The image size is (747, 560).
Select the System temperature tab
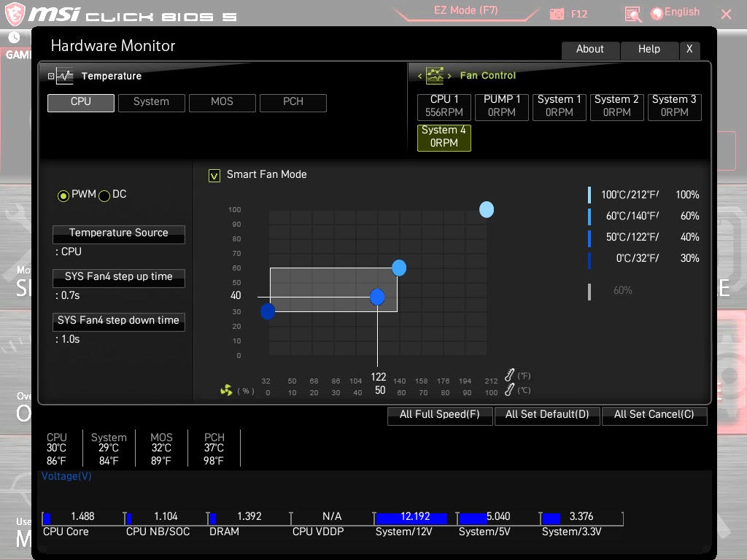152,102
